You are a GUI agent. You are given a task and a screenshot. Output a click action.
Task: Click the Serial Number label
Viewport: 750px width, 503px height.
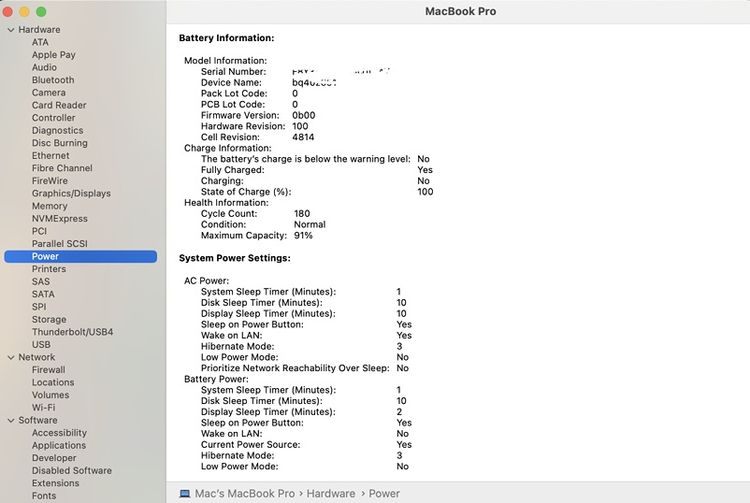[x=233, y=72]
